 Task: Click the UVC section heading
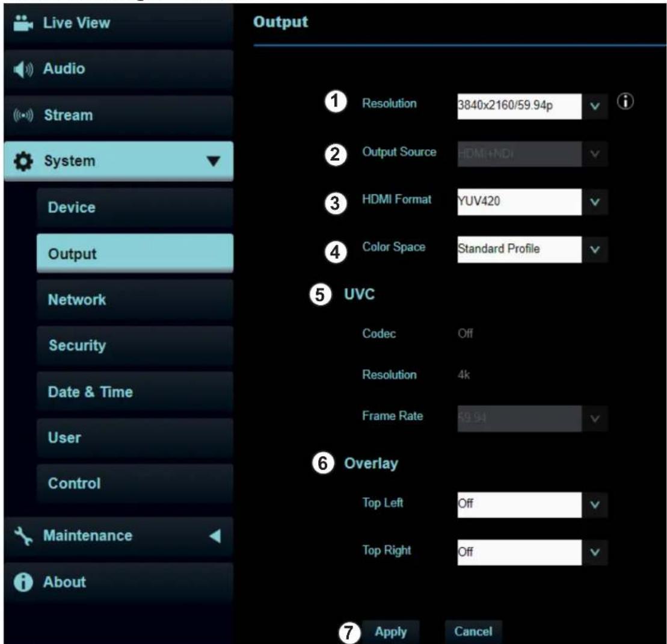click(360, 294)
